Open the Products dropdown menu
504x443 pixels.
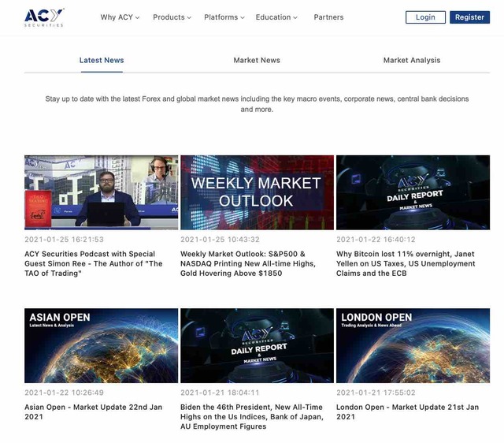[x=172, y=17]
